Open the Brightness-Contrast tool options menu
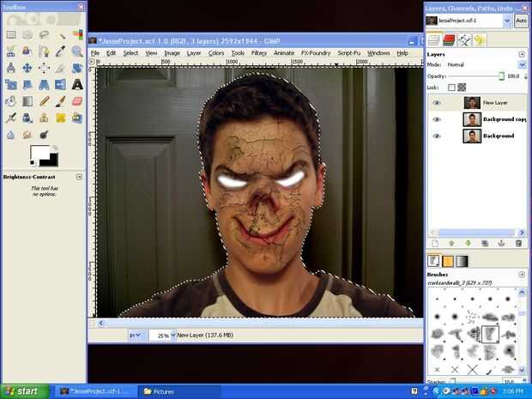 pos(79,177)
